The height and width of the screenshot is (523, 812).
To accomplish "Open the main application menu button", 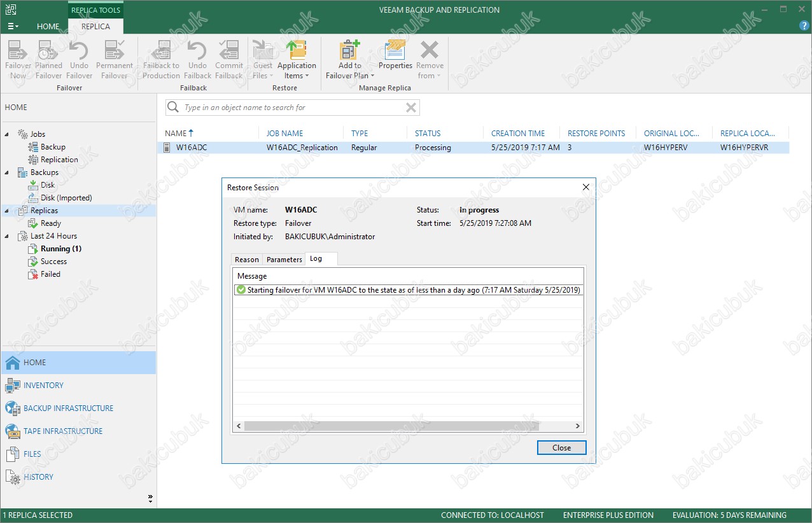I will (13, 26).
